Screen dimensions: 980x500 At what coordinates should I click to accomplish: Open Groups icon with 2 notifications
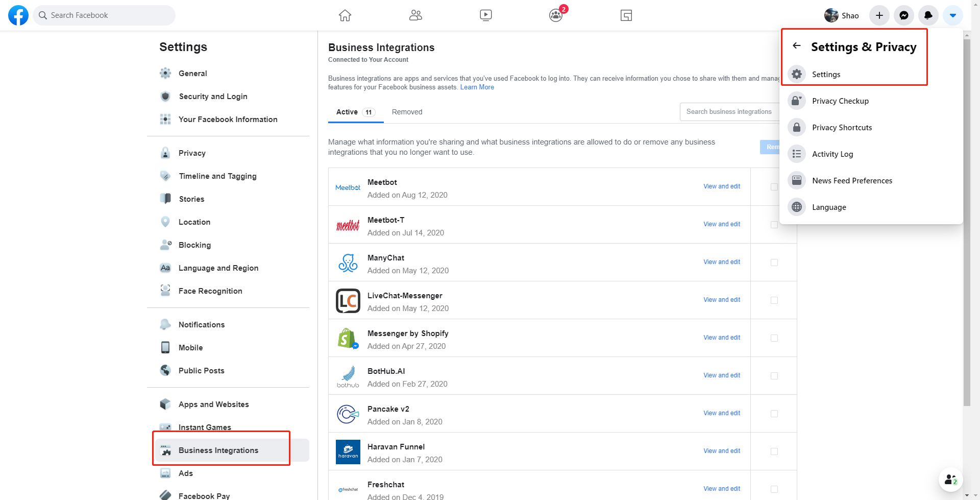(556, 15)
